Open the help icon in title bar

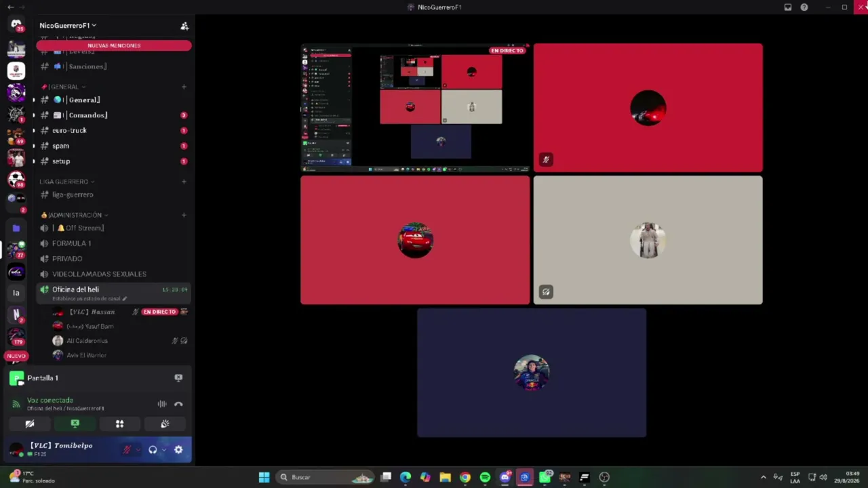(x=804, y=7)
